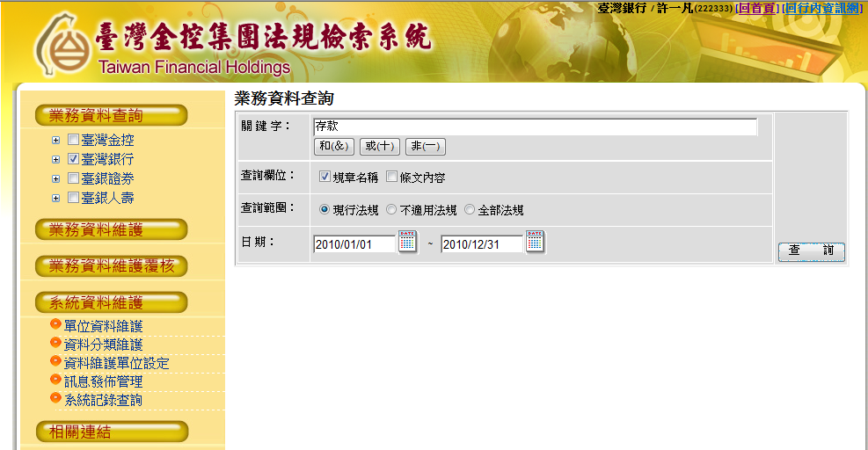Check the 臺灣金控 checkbox
The width and height of the screenshot is (868, 450).
[73, 140]
